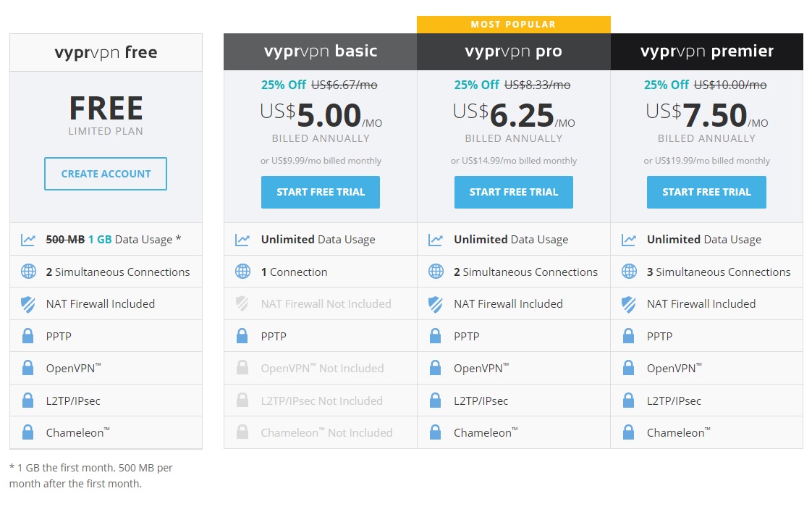This screenshot has height=512, width=812.
Task: Click the lock icon next to OpenVPN in free plan
Action: [x=28, y=368]
